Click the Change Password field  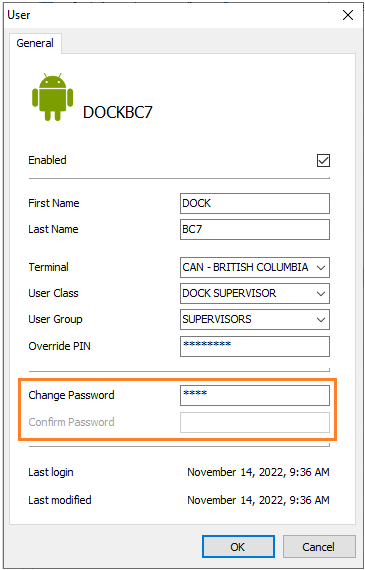pos(255,395)
